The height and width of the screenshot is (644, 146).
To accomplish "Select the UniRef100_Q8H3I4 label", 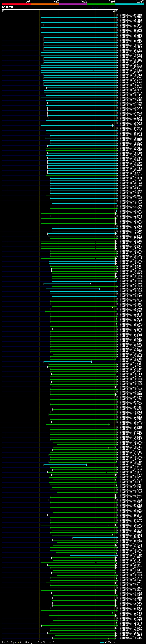I will [131, 156].
